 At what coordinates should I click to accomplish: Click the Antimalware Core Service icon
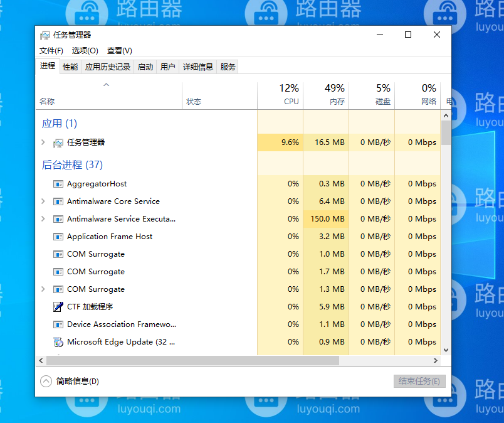(x=58, y=201)
